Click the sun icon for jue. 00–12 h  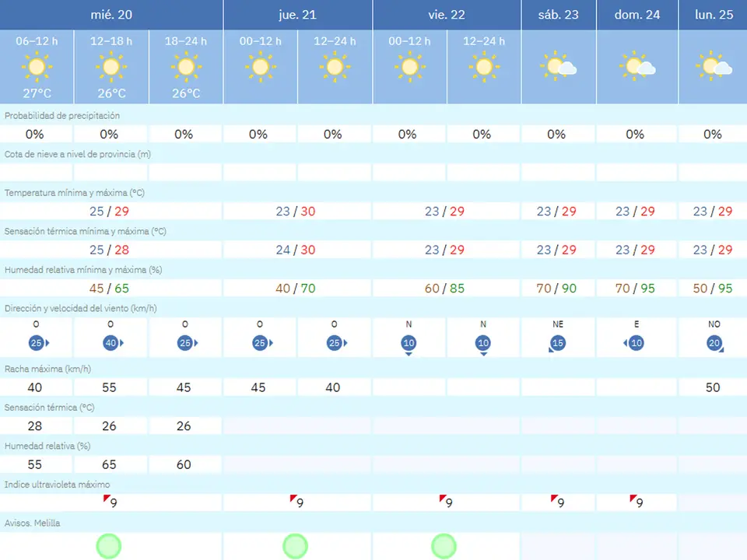tap(260, 67)
